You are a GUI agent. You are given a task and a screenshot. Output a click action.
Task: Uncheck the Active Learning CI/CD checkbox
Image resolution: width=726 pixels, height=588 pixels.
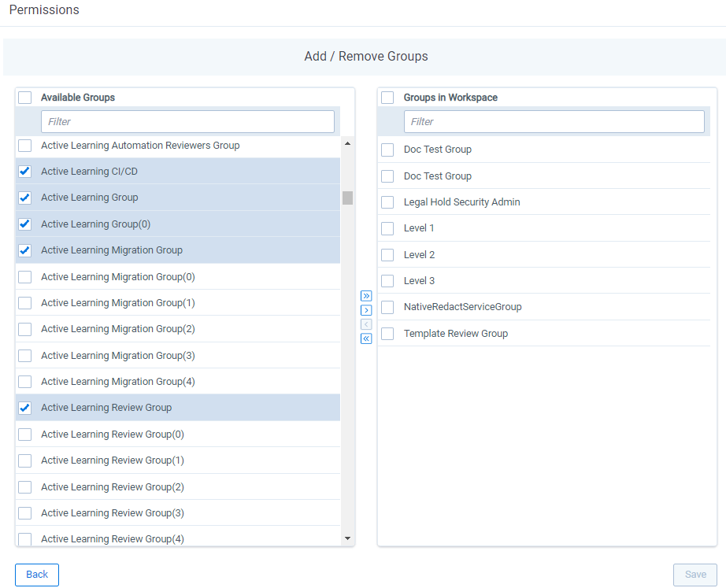(24, 172)
